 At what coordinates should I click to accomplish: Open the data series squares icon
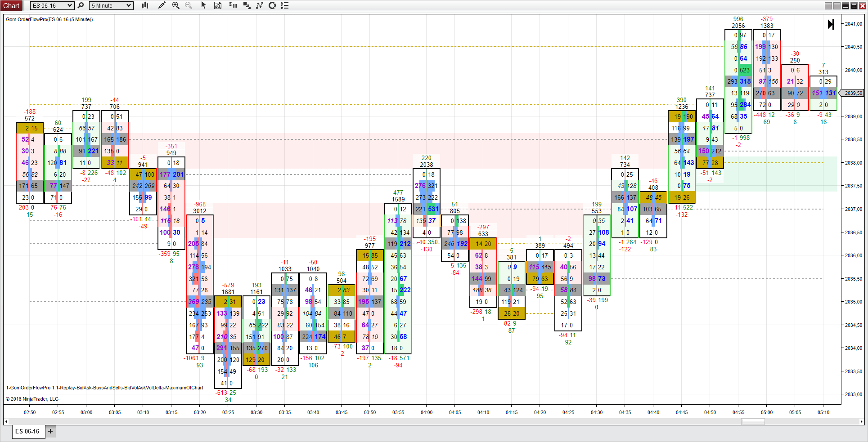(x=247, y=5)
